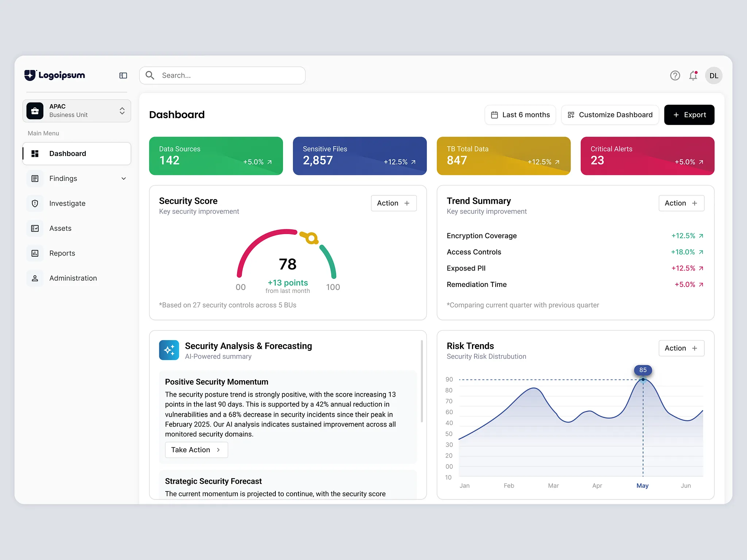Click the yellow knob on the security gauge

[311, 238]
